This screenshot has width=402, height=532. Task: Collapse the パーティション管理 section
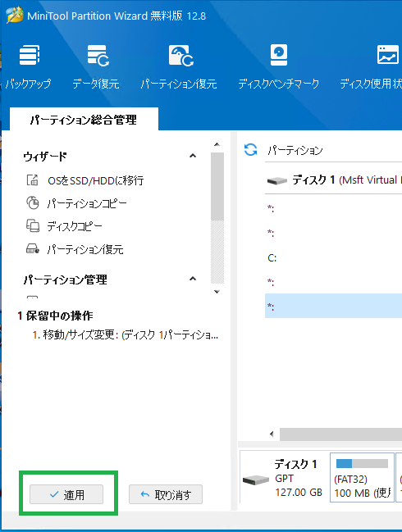pos(193,279)
